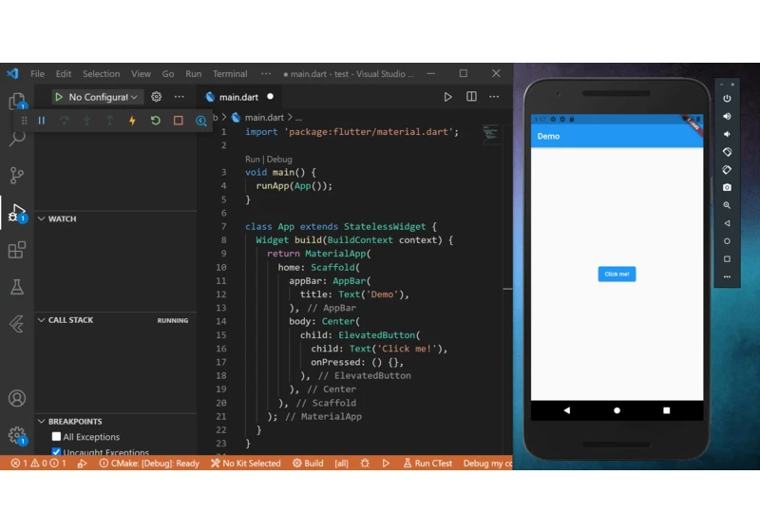Image resolution: width=760 pixels, height=532 pixels.
Task: Open the widget inspector debug icon
Action: pyautogui.click(x=201, y=121)
